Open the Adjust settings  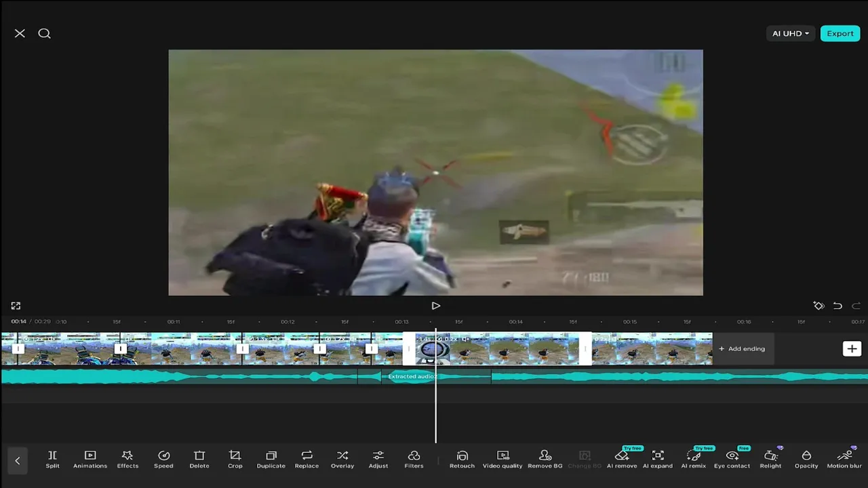378,459
